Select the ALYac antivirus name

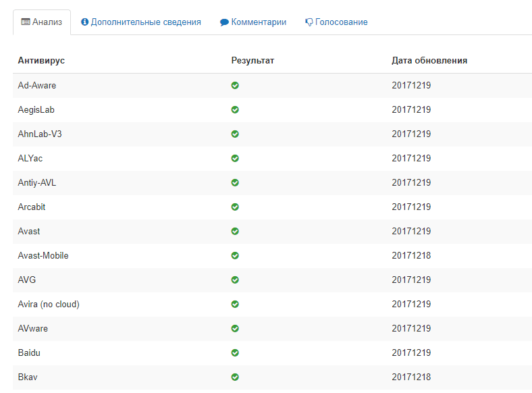[30, 158]
